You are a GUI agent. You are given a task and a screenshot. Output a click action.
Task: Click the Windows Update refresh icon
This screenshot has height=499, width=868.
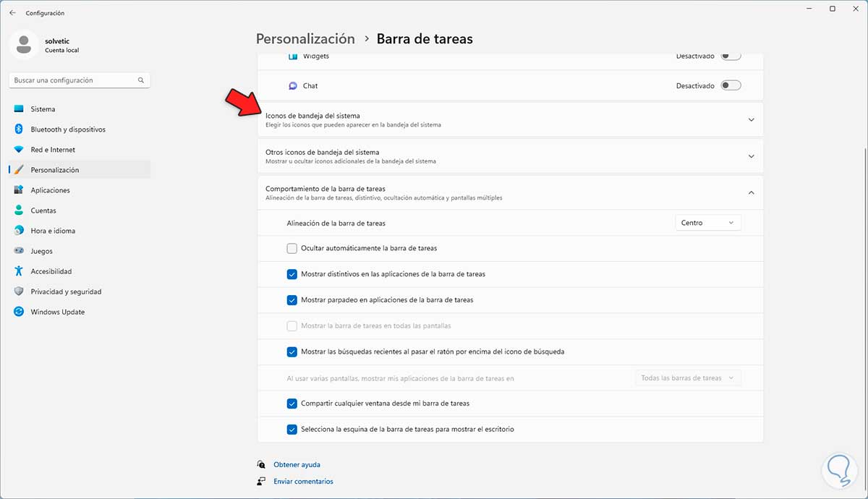coord(19,312)
